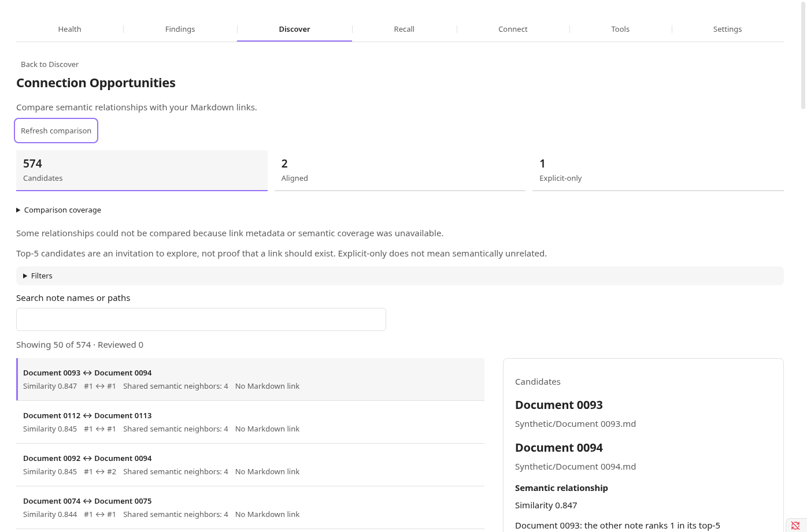This screenshot has height=532, width=807.
Task: Select the Discover tab
Action: pyautogui.click(x=294, y=29)
